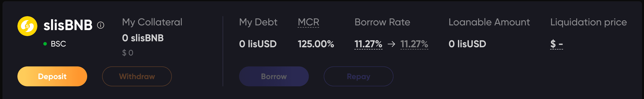Click the arrow between borrow rates

tap(391, 44)
